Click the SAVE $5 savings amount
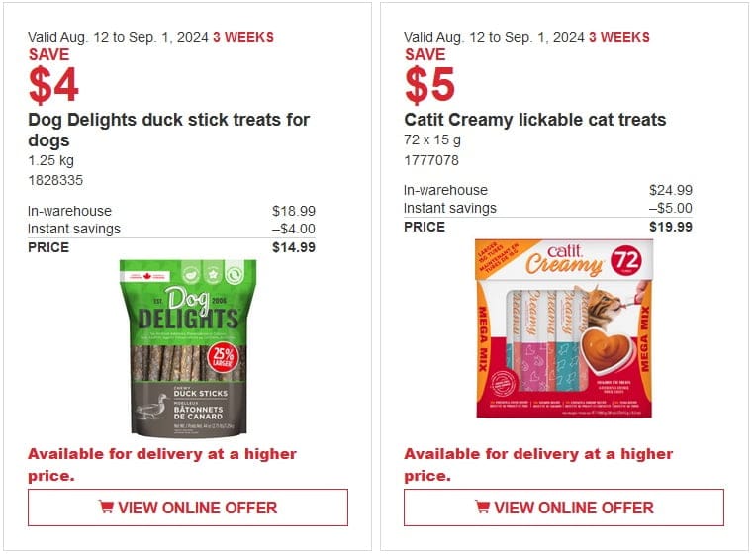 [x=429, y=76]
